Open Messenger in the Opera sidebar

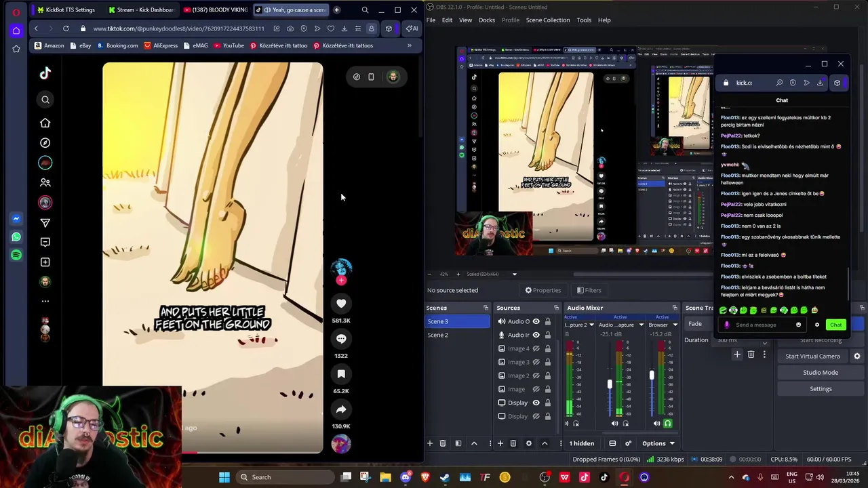click(x=16, y=219)
